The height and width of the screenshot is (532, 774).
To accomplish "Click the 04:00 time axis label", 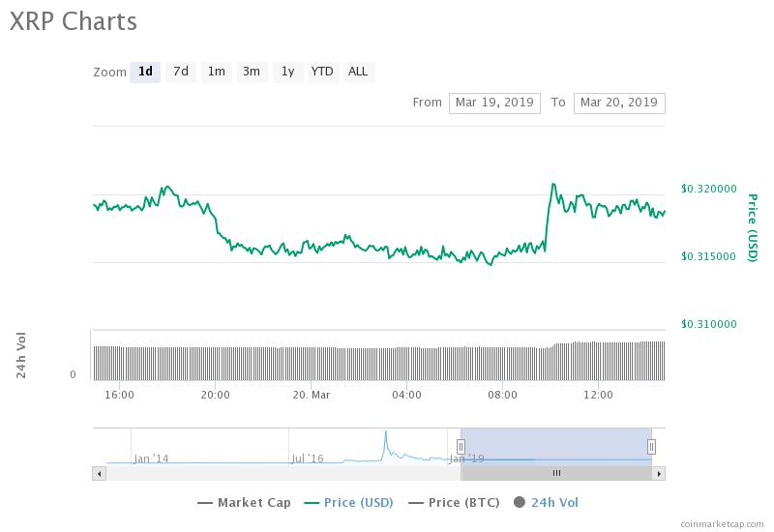I will [x=406, y=396].
